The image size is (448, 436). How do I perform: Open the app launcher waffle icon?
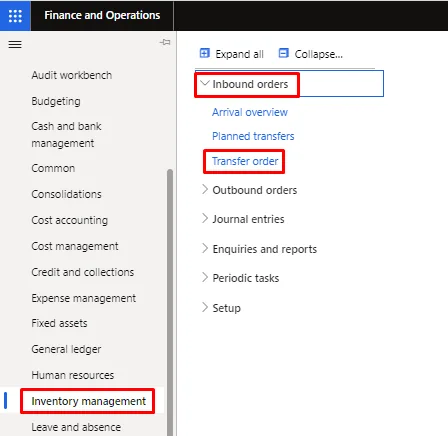[x=15, y=16]
